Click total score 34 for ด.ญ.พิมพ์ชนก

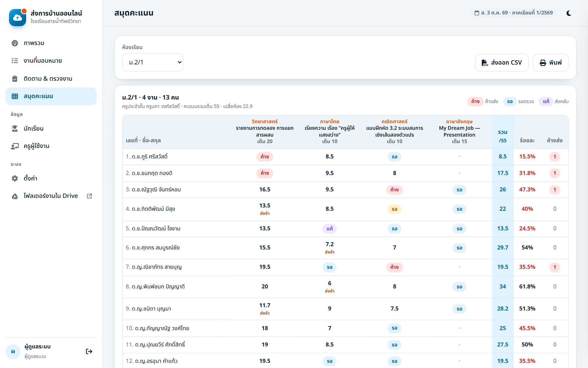click(x=503, y=286)
